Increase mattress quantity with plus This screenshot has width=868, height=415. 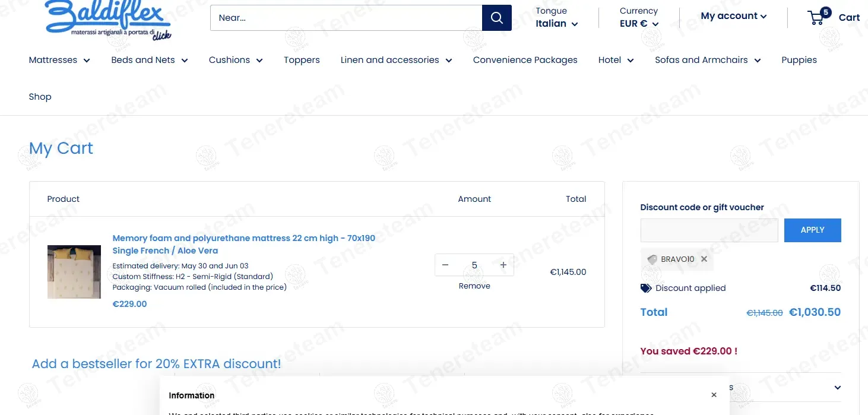point(503,265)
